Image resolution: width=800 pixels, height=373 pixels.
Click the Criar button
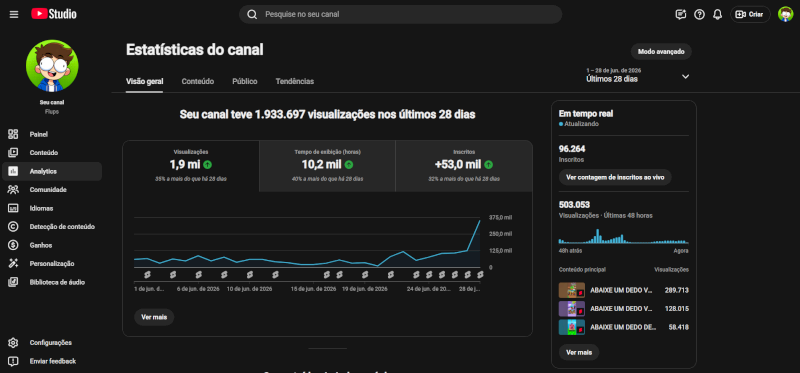tap(750, 14)
